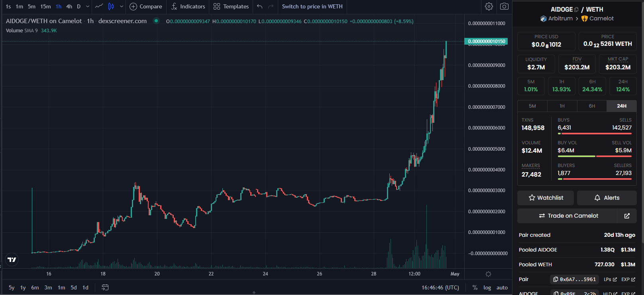Click the PRICE USD value $0.0₈1012
This screenshot has width=644, height=295.
(546, 45)
